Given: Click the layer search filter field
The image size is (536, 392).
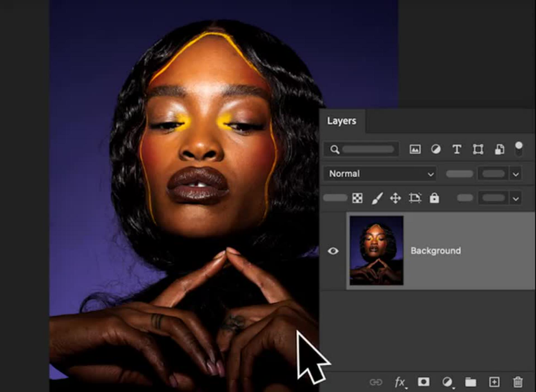Looking at the screenshot, I should 367,149.
